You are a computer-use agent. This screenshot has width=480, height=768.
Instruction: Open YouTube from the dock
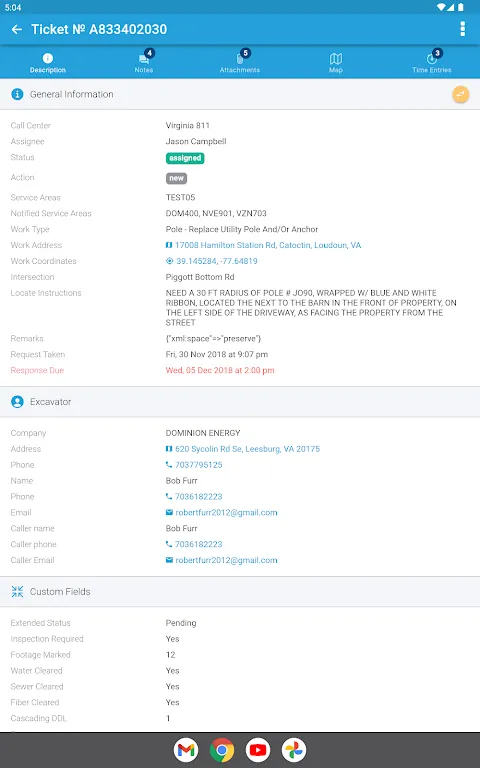tap(258, 750)
